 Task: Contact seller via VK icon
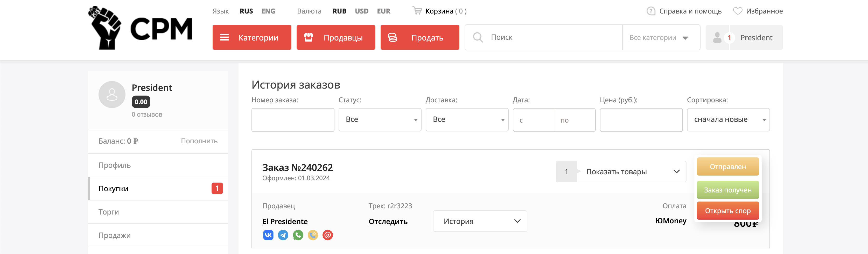(x=268, y=235)
